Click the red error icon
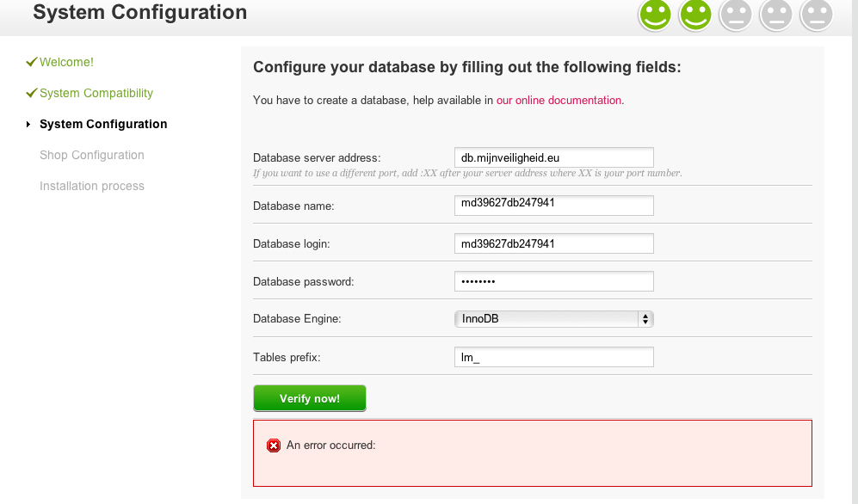 click(x=274, y=446)
